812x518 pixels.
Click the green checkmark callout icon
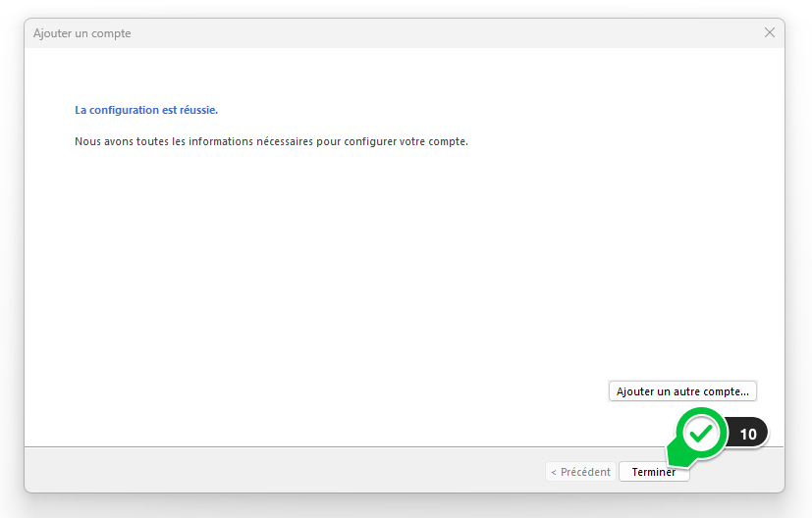pos(700,434)
